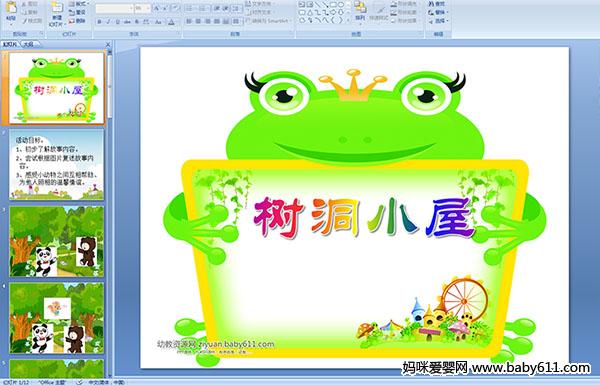
Task: Toggle Align Right paragraph alignment
Action: pyautogui.click(x=208, y=21)
